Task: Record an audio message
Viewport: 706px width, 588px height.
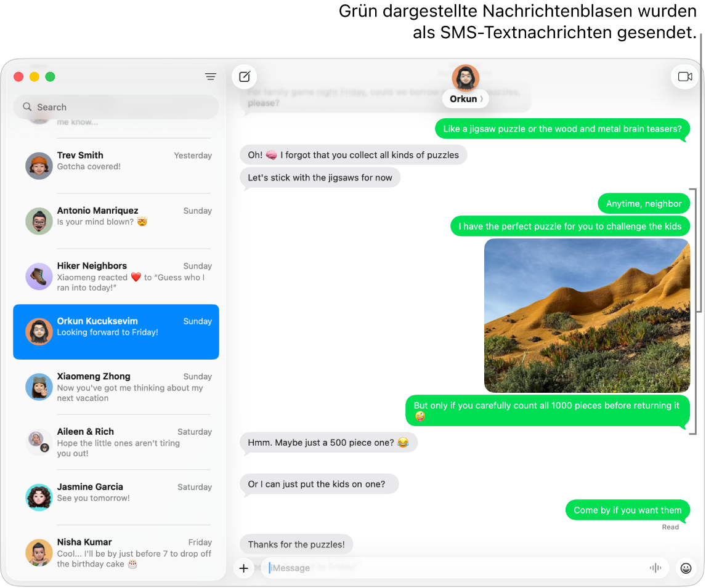Action: click(x=655, y=568)
